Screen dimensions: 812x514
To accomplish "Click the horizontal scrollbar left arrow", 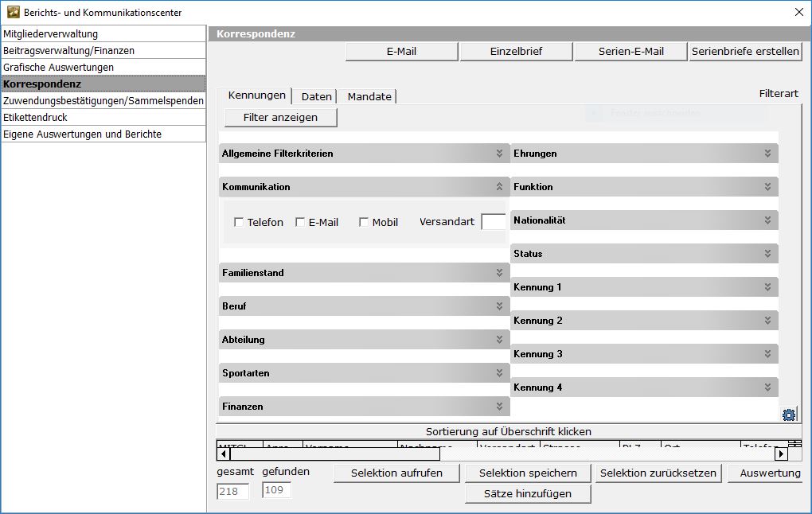I will (223, 454).
